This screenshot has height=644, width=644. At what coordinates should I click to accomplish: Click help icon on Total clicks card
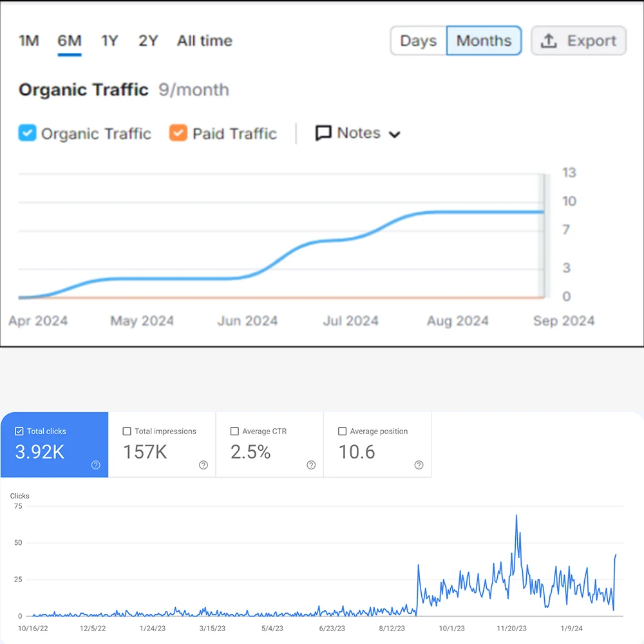(96, 465)
